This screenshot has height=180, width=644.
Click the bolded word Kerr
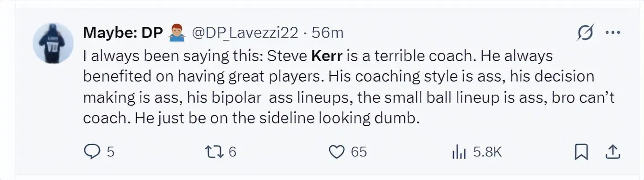[326, 56]
